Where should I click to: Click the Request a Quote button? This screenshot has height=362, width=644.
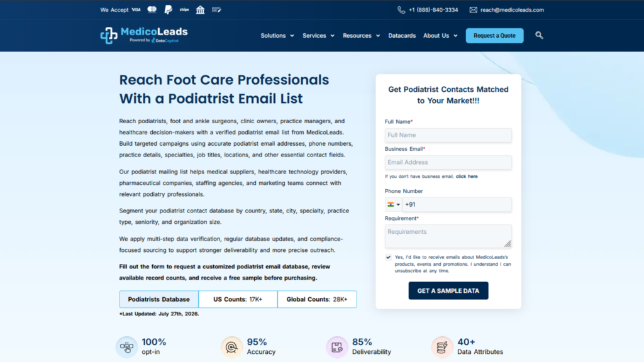click(x=494, y=36)
